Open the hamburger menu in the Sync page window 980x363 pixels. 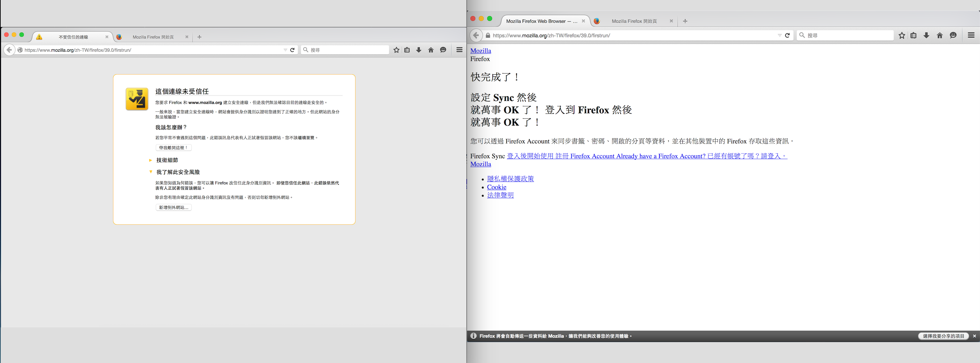[971, 35]
